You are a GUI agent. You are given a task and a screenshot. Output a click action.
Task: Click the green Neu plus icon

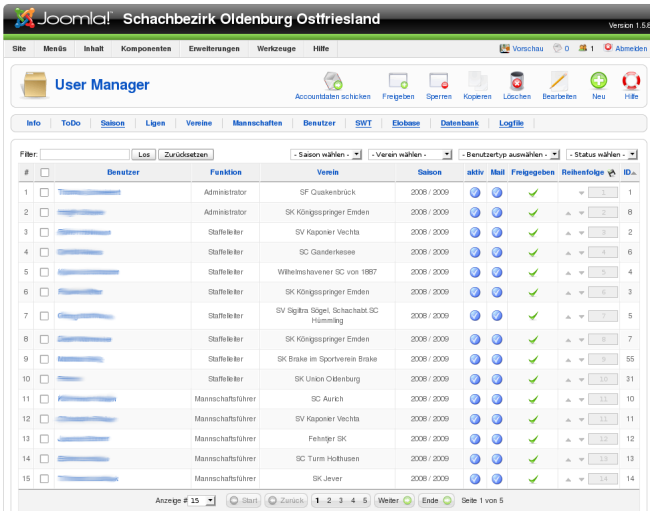(x=598, y=82)
